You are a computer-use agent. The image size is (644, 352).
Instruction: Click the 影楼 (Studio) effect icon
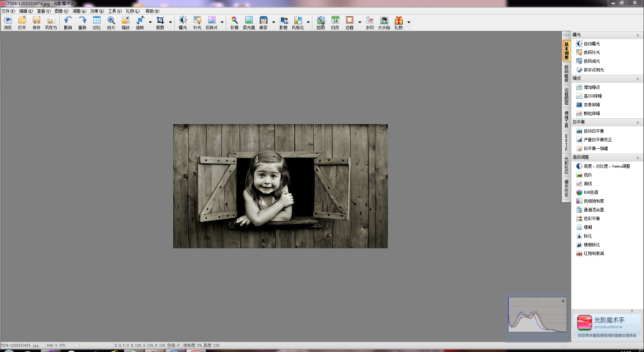click(x=284, y=23)
